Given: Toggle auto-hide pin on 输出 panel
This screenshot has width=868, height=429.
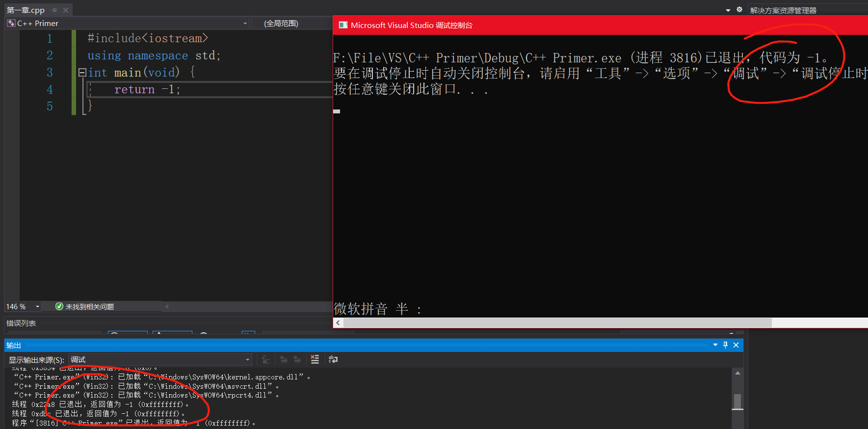Looking at the screenshot, I should [x=726, y=345].
